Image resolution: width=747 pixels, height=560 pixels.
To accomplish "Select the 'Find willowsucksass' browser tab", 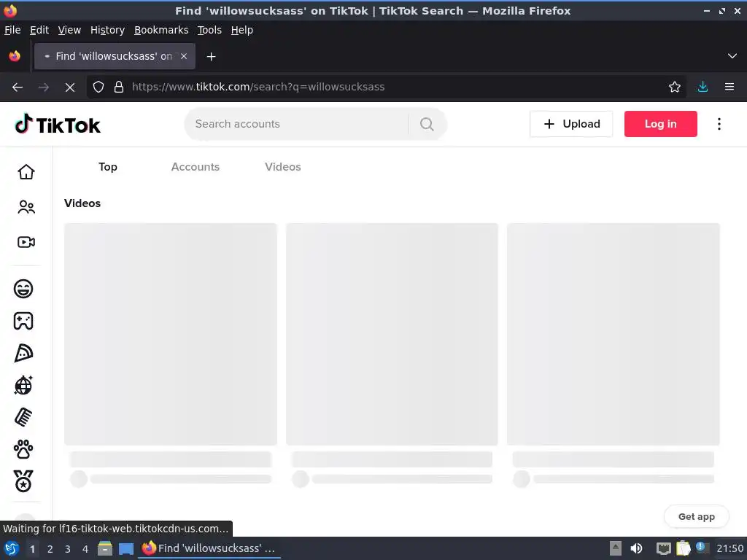I will point(115,56).
